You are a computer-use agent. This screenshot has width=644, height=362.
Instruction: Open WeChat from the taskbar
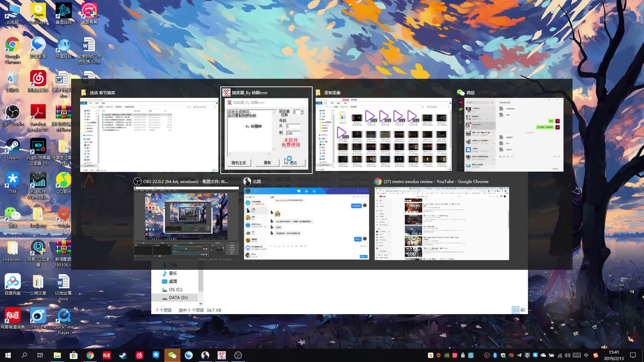(172, 355)
